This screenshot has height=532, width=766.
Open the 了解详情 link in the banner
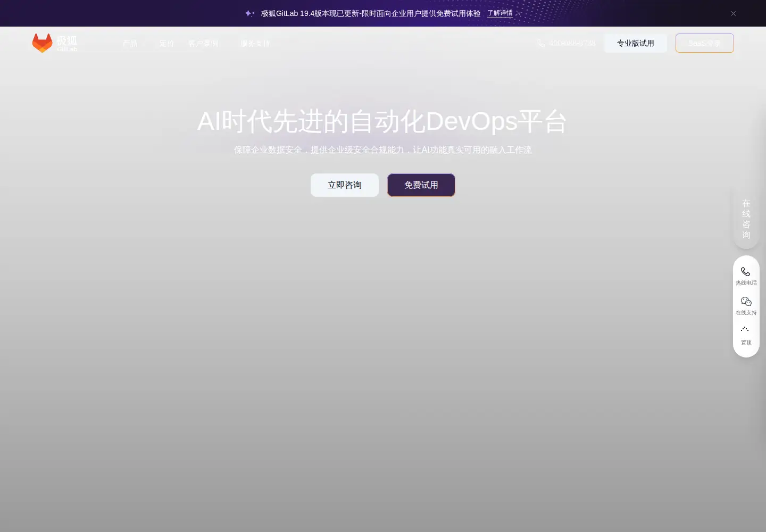point(500,13)
